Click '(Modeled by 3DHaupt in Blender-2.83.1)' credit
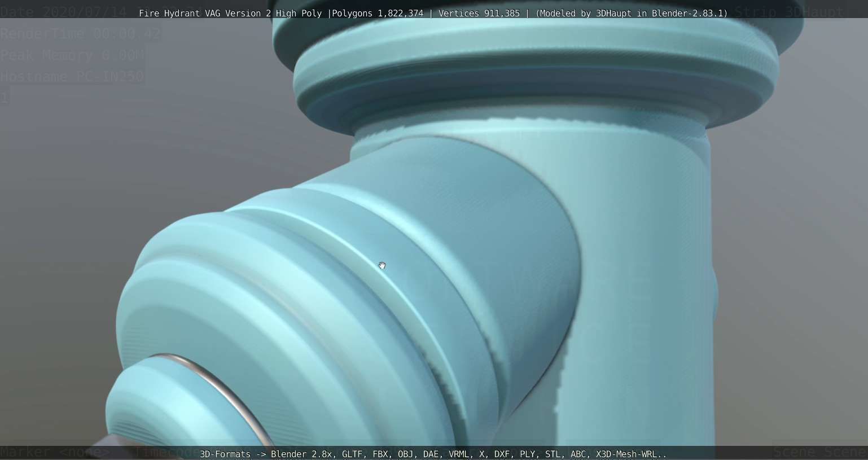Viewport: 868px width, 460px height. 632,13
